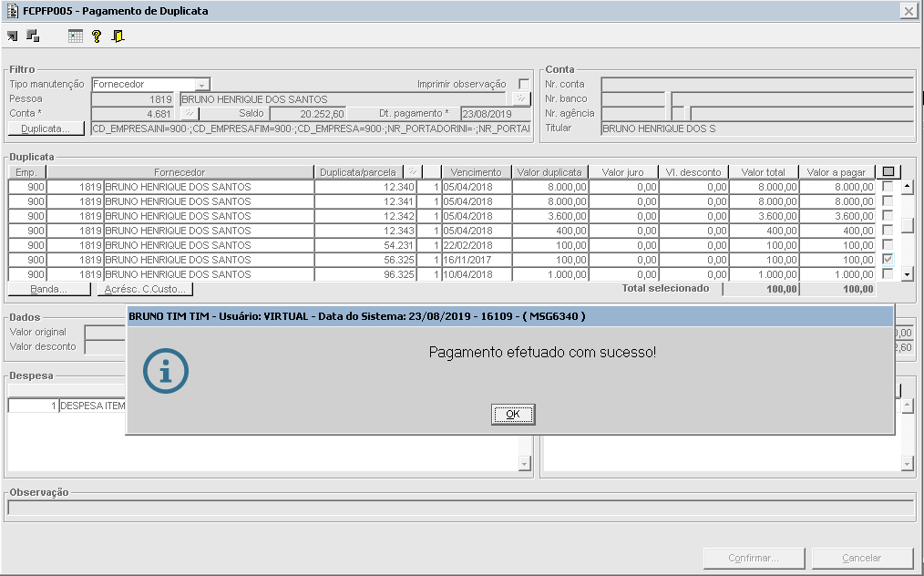Click vencimento 10/04/2018 cell
The image size is (924, 576).
coord(477,274)
